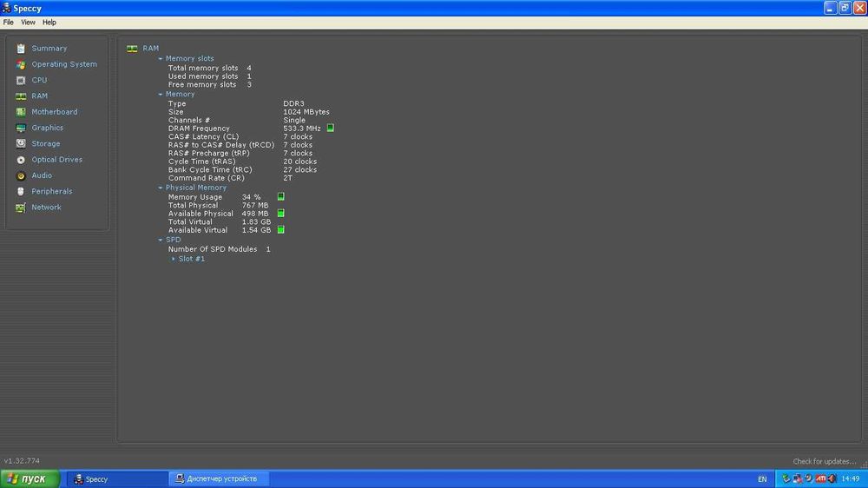This screenshot has height=488, width=868.
Task: Click the Graphics monitor icon
Action: pos(21,128)
